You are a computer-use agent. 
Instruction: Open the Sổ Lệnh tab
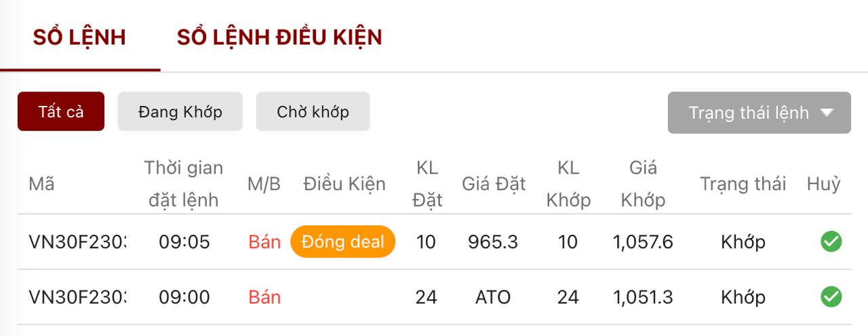coord(79,37)
